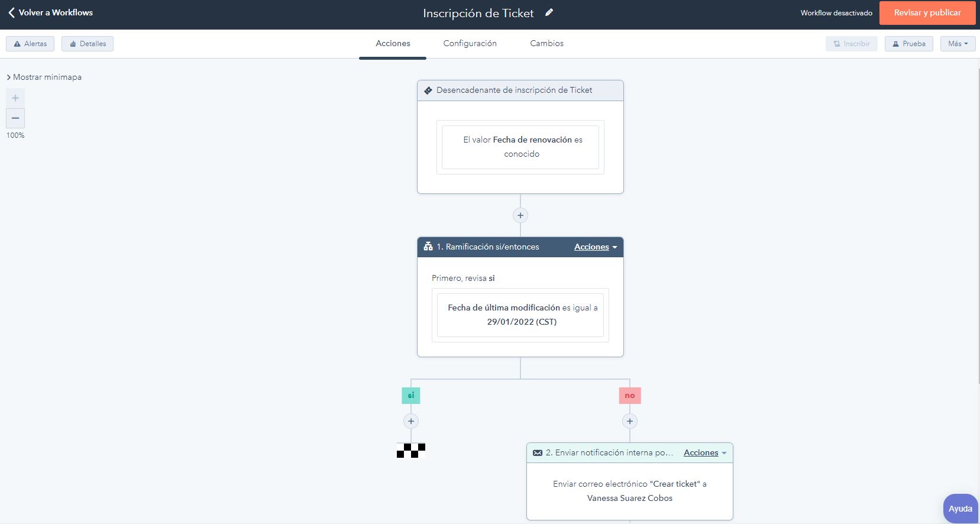Open the Enviar correo electrónico Crear ticket action body
This screenshot has width=980, height=524.
tap(630, 491)
